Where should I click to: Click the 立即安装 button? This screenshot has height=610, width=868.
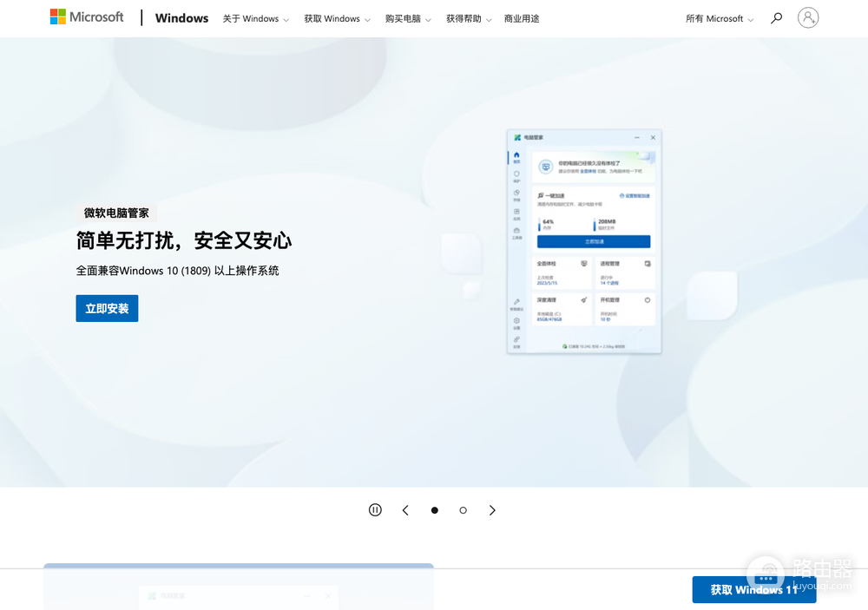[107, 308]
